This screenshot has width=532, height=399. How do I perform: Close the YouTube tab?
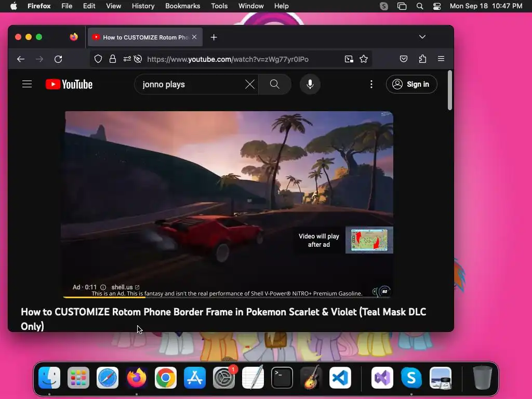click(194, 37)
